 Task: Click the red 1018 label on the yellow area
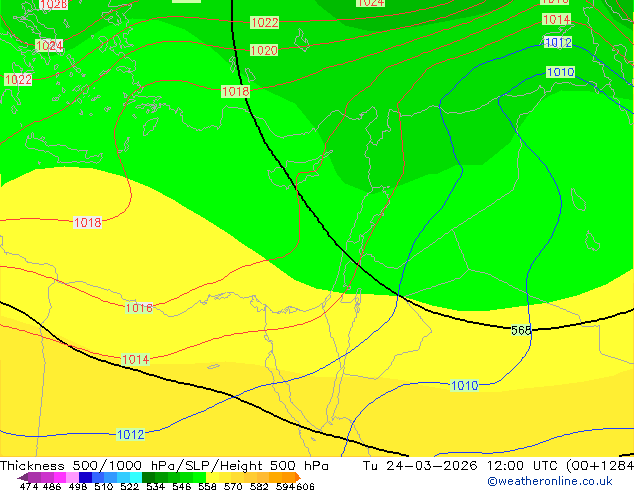tap(87, 222)
